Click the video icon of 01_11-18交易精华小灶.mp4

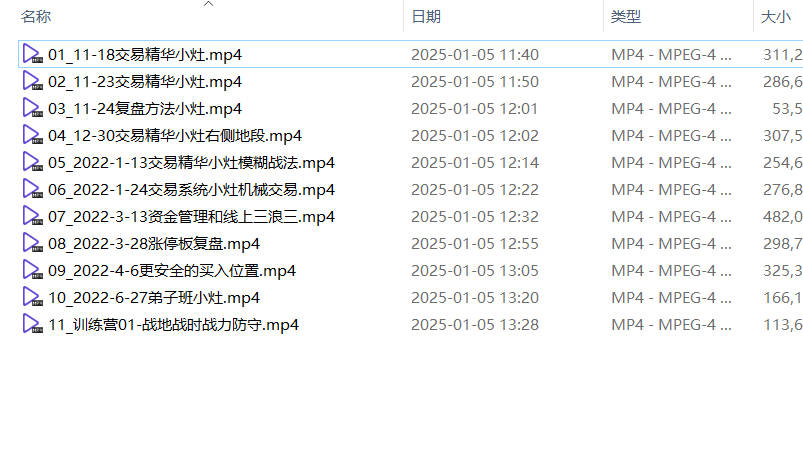pos(32,54)
